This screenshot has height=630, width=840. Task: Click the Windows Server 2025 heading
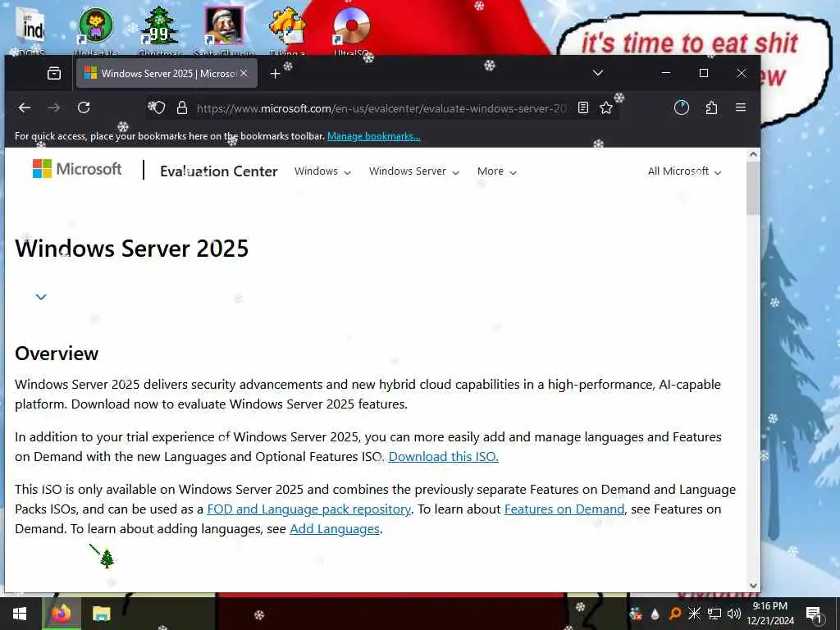[132, 249]
